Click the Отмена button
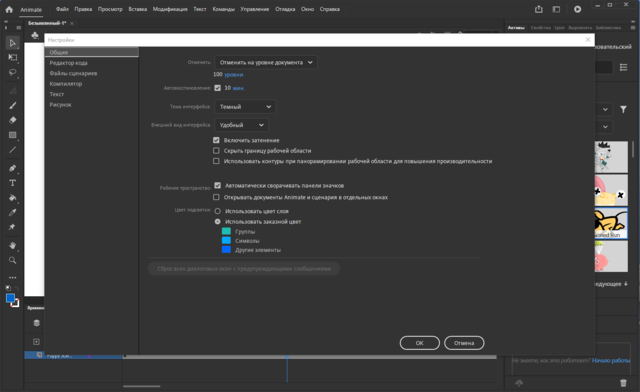The image size is (640, 392). pos(464,343)
